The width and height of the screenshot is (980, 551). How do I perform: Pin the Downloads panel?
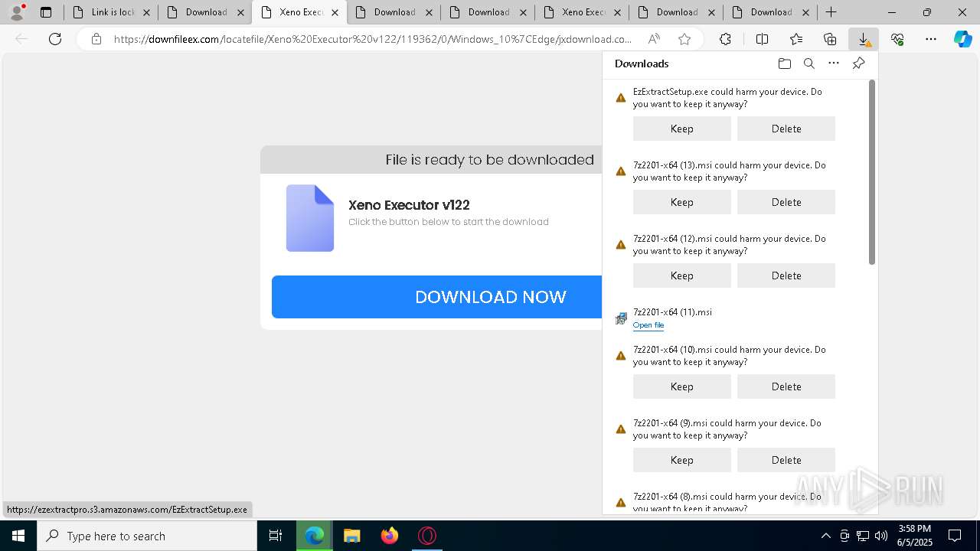pyautogui.click(x=858, y=64)
